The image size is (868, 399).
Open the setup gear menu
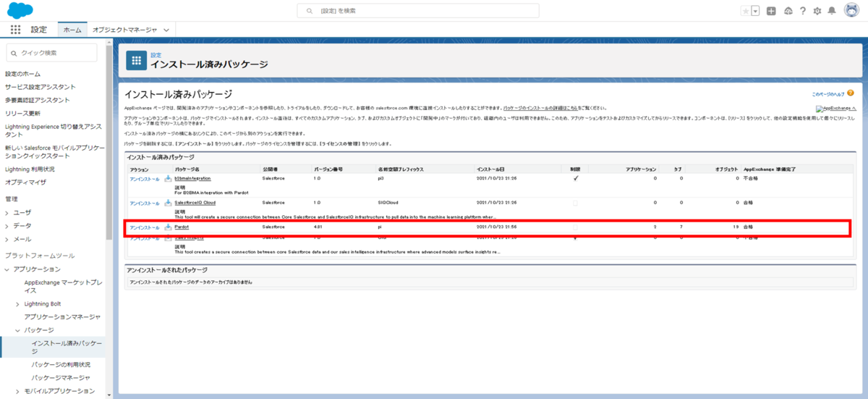817,11
